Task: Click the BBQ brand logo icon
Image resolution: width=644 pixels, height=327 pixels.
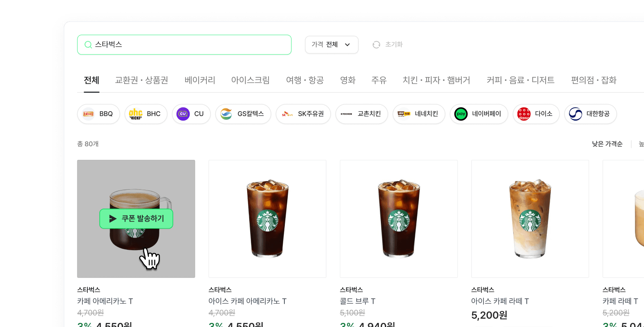Action: (88, 114)
